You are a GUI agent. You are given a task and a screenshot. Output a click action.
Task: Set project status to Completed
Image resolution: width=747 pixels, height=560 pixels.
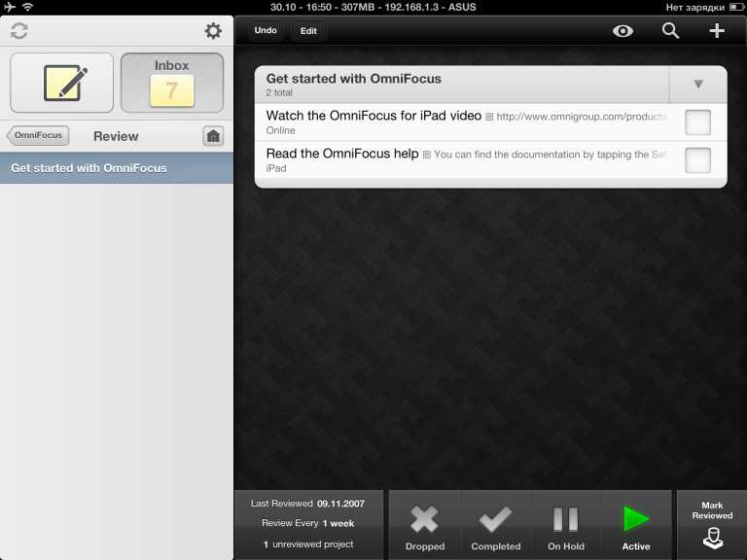[495, 527]
